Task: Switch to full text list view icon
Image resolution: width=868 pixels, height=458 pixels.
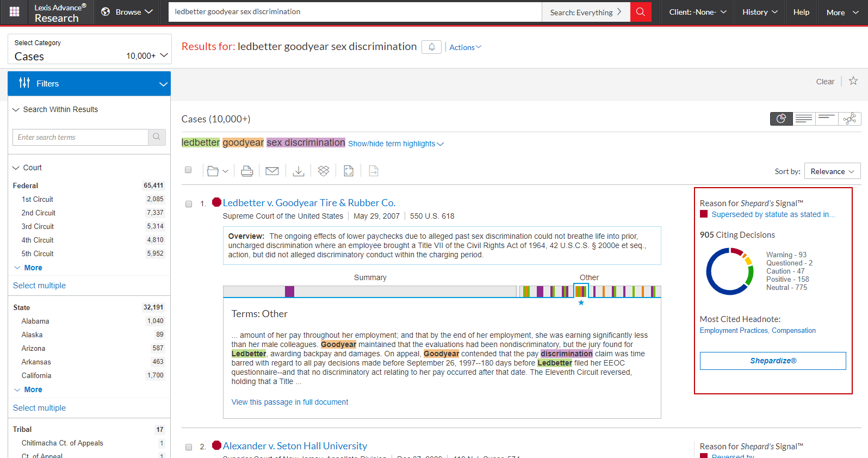Action: 804,119
